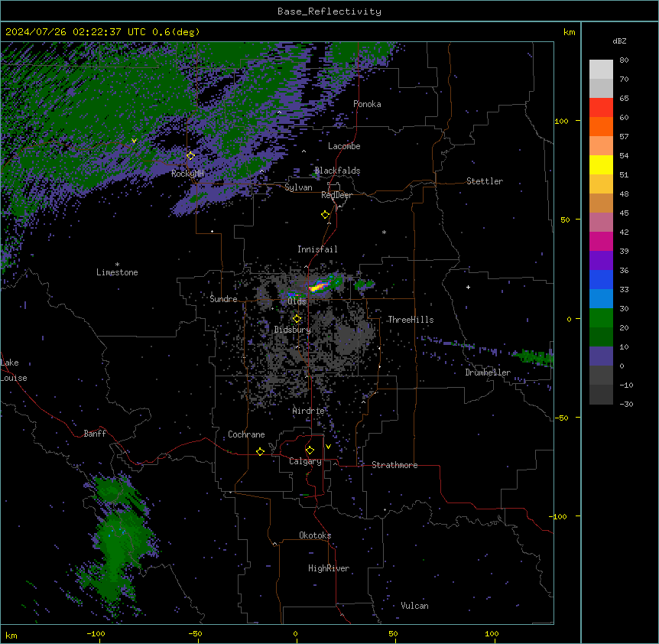Click the yellow diamond marker above Didsbury
Image resolution: width=659 pixels, height=644 pixels.
point(297,319)
